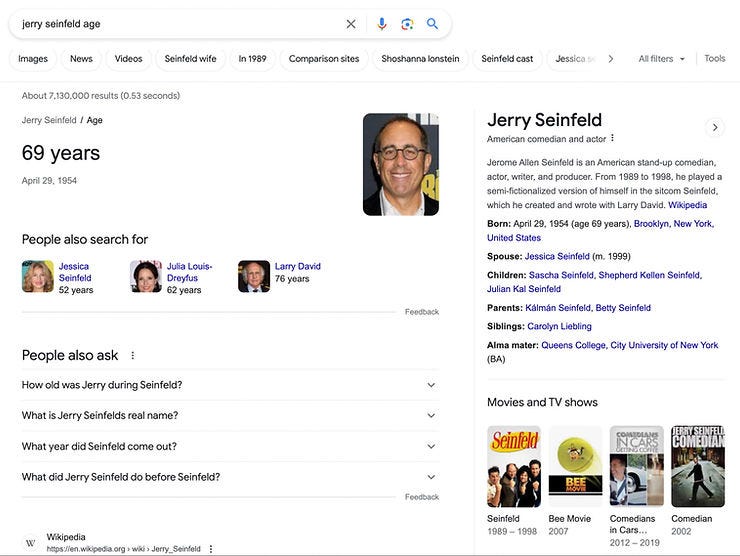This screenshot has height=556, width=740.
Task: Click Feedback under People also search for
Action: coord(422,312)
